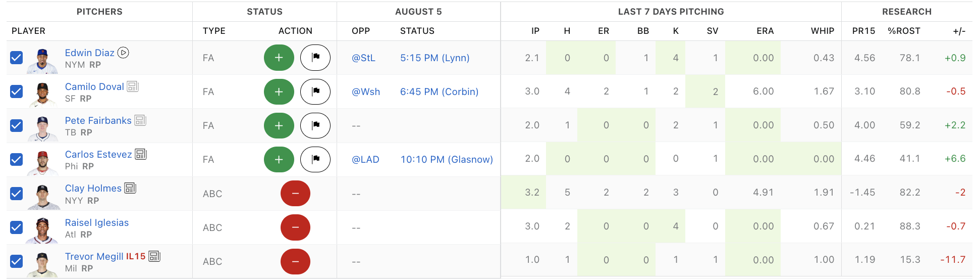Sort the table by the ERA column
Screen dimensions: 980x279
[x=765, y=31]
